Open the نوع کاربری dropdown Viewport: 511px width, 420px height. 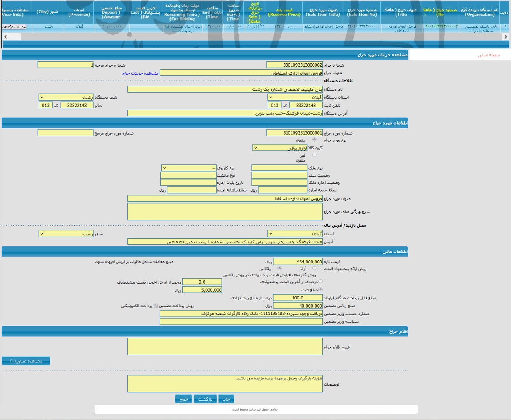point(188,168)
